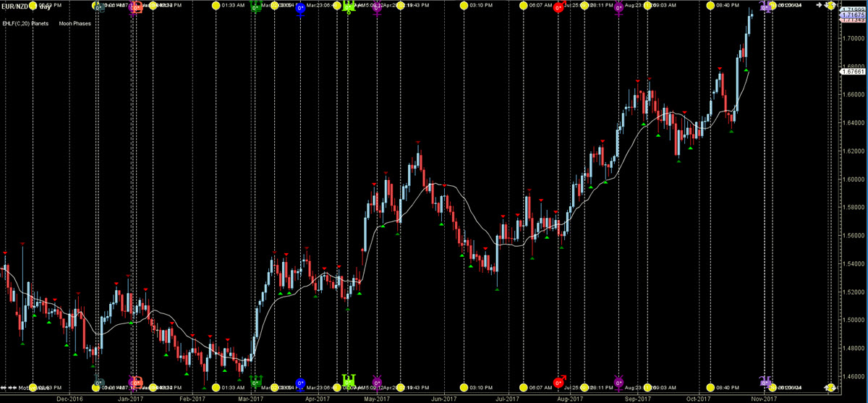868x403 pixels.
Task: Click the 1.71675 current price tag
Action: tap(852, 14)
